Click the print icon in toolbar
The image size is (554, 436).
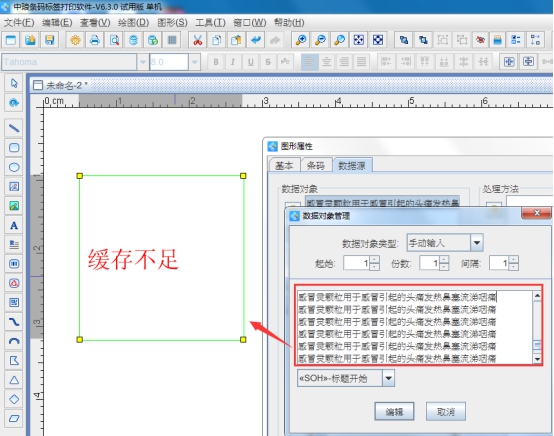click(94, 40)
